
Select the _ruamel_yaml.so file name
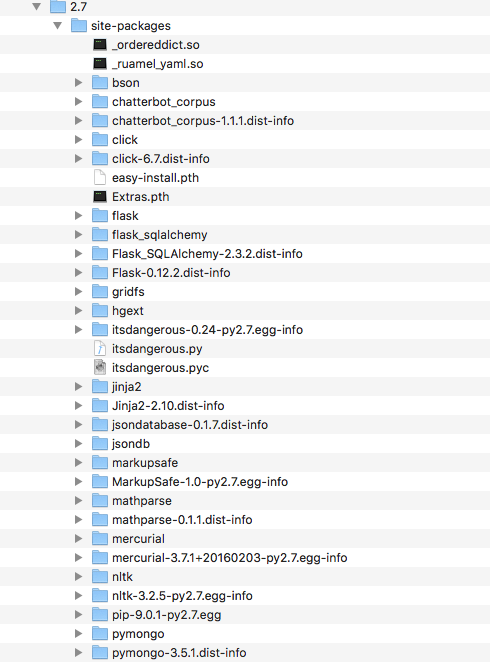[x=158, y=64]
